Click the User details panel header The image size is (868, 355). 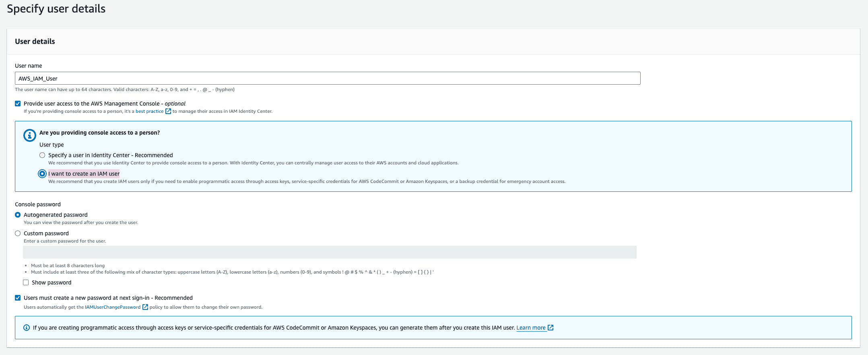coord(35,42)
